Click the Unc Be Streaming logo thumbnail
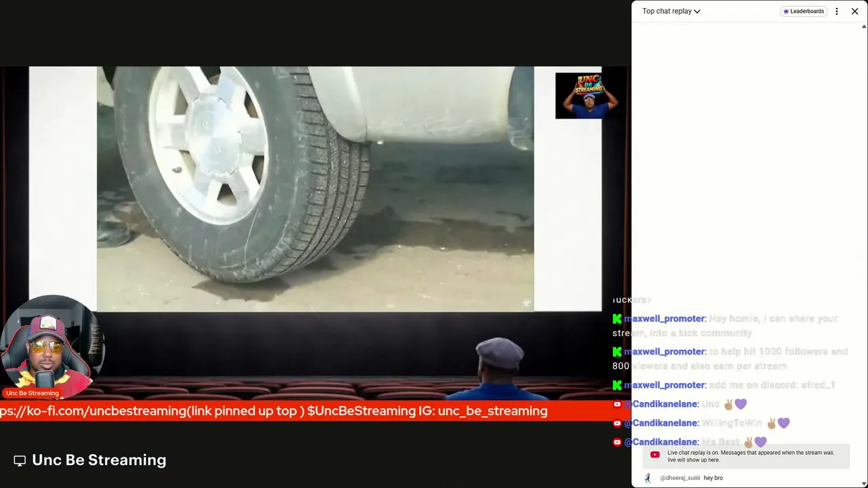 coord(587,96)
